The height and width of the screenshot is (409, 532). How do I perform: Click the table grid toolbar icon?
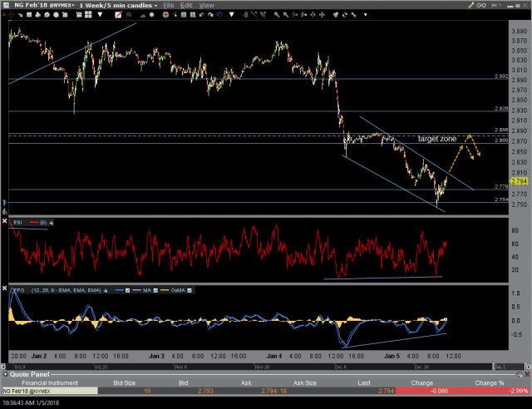[29, 15]
